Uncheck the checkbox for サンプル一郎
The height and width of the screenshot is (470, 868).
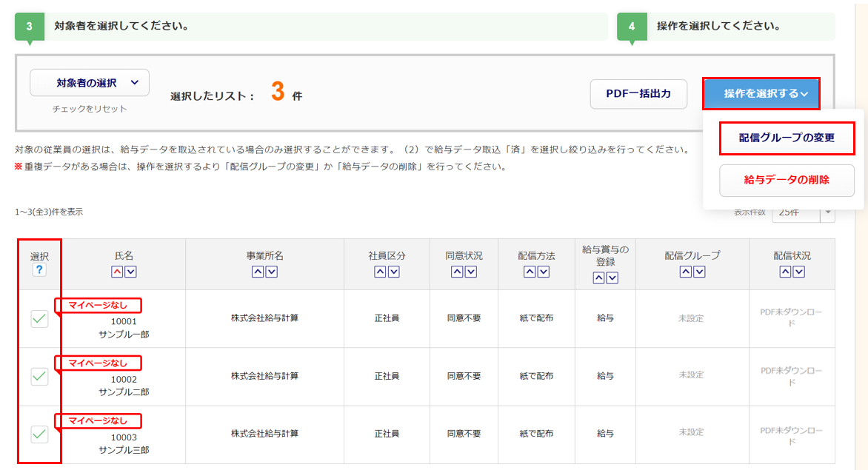(x=39, y=318)
